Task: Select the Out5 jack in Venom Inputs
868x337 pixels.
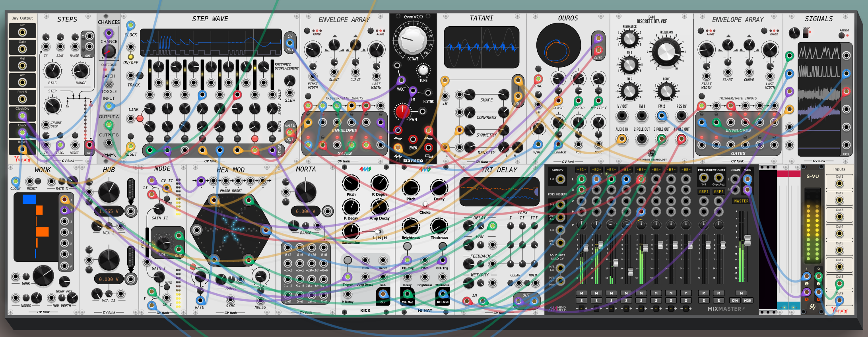Action: coord(839,250)
